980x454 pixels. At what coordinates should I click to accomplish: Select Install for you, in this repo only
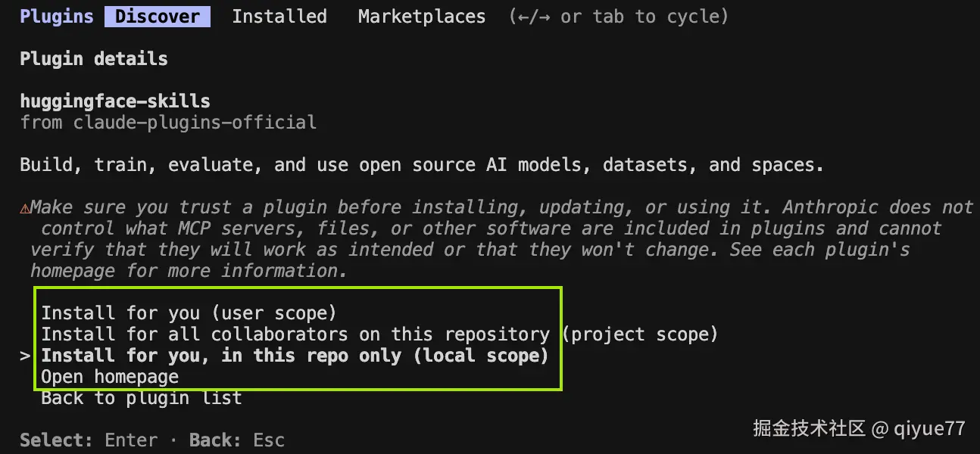(295, 356)
